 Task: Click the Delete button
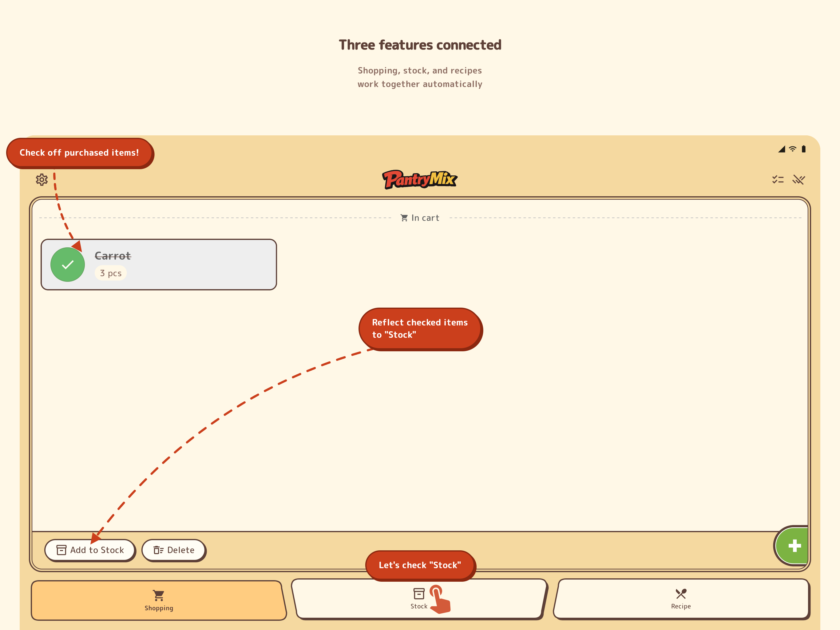(x=174, y=550)
